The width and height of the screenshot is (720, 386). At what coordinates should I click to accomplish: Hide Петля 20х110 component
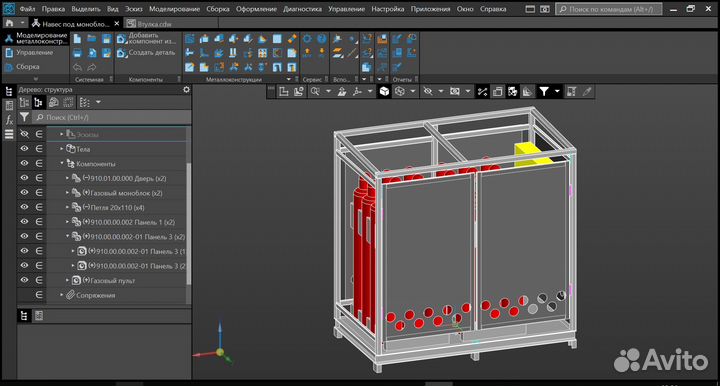(x=24, y=207)
